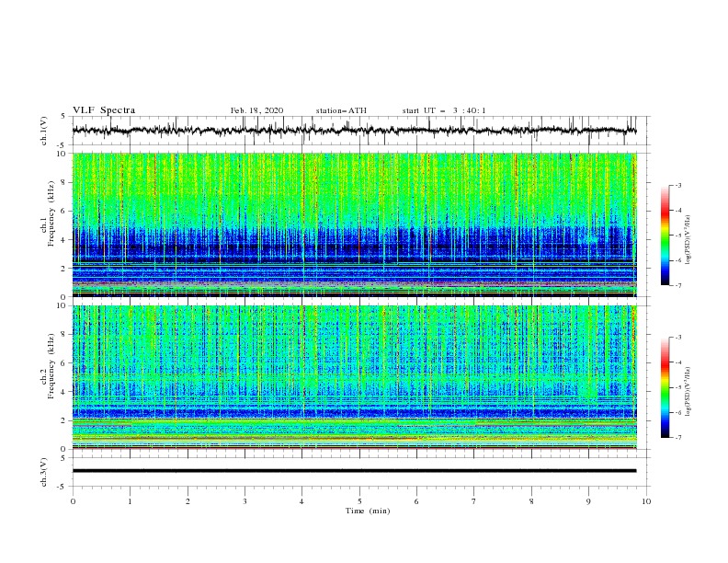Click the "Time (min)" axis title
This screenshot has width=728, height=563.
click(368, 511)
